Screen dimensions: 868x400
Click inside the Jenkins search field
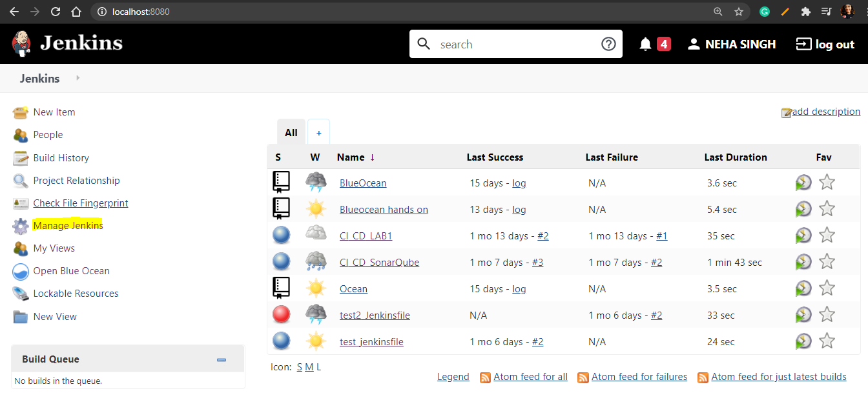click(x=510, y=43)
